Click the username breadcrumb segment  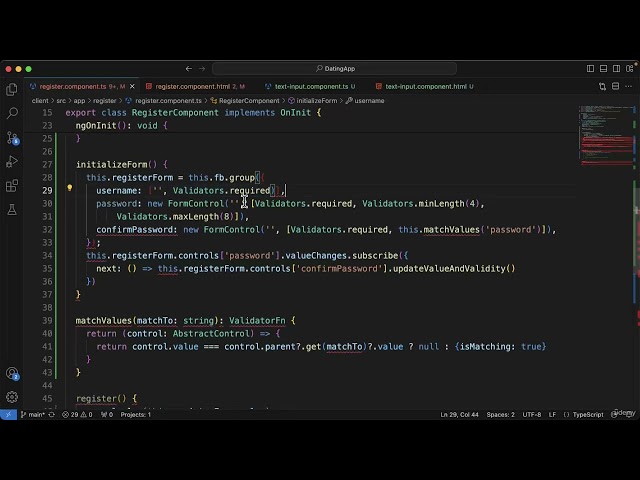coord(365,100)
